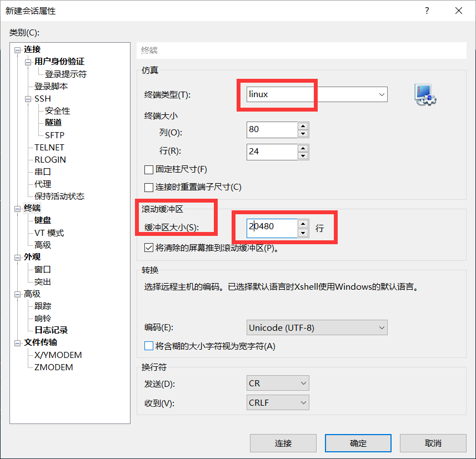This screenshot has height=459, width=476.
Task: Uncheck 将清除的屏幕推到滚动缓冲区(P)
Action: click(149, 248)
